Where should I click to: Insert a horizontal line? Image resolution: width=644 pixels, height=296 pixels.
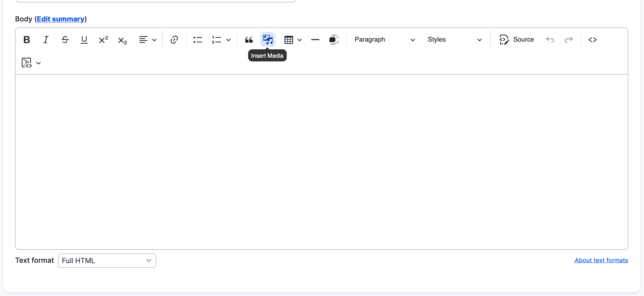point(315,40)
